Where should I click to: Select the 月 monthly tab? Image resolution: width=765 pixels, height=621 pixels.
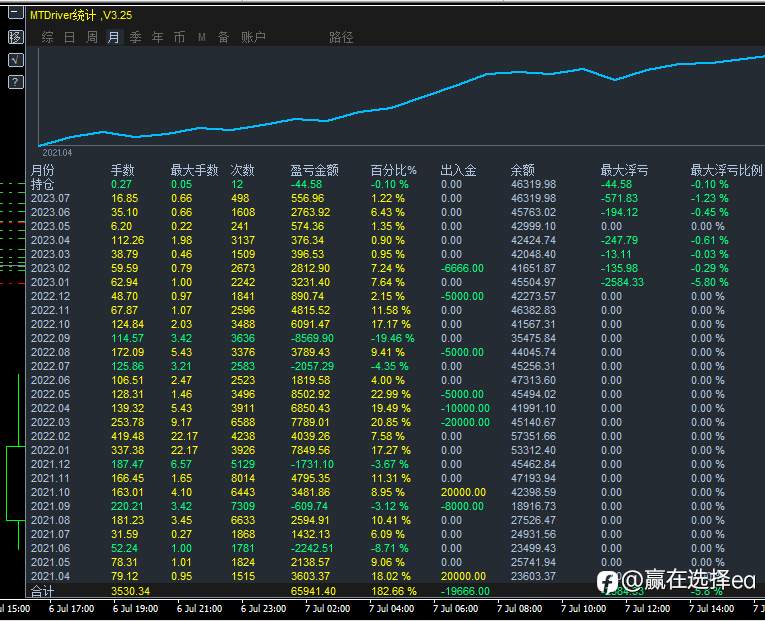(114, 37)
